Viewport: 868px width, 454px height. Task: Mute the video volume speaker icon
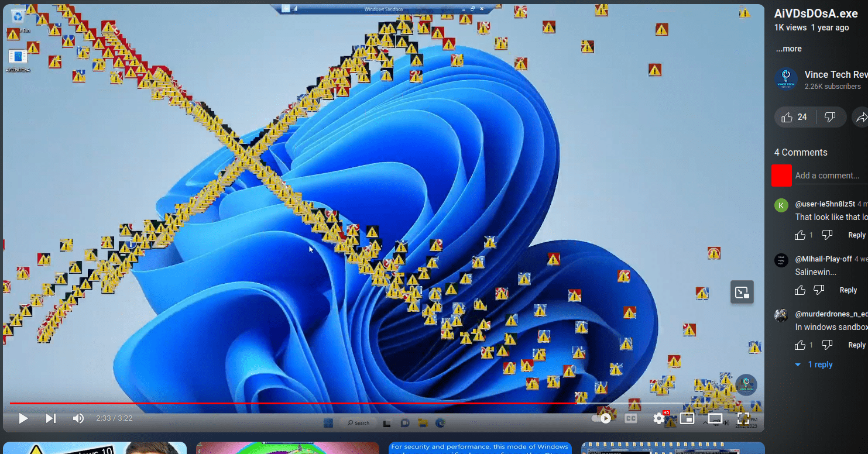pyautogui.click(x=78, y=418)
